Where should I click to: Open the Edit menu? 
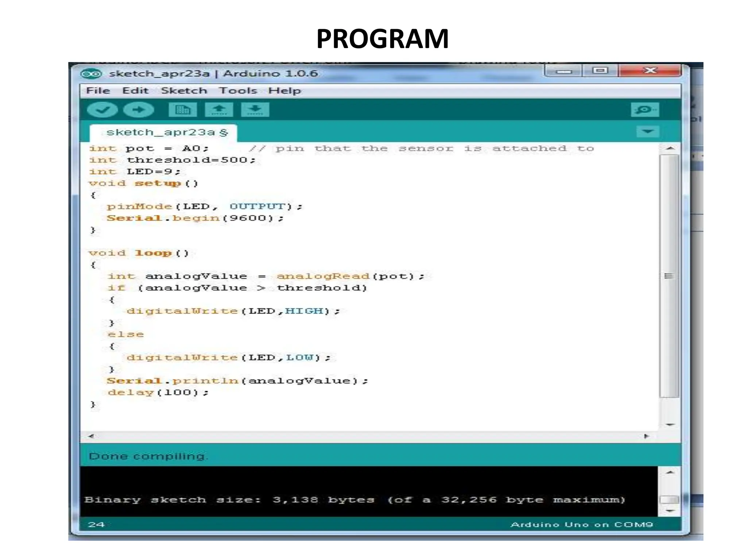[135, 91]
